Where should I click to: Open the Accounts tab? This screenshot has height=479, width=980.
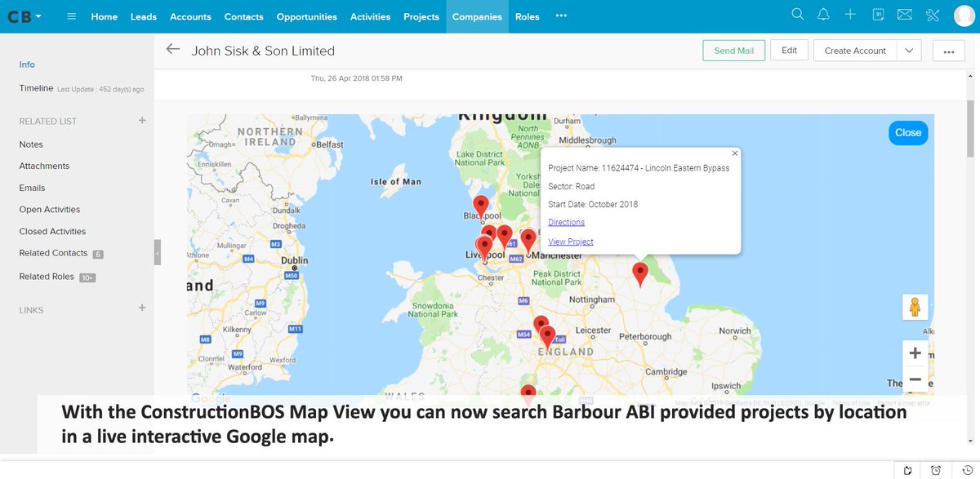coord(190,16)
